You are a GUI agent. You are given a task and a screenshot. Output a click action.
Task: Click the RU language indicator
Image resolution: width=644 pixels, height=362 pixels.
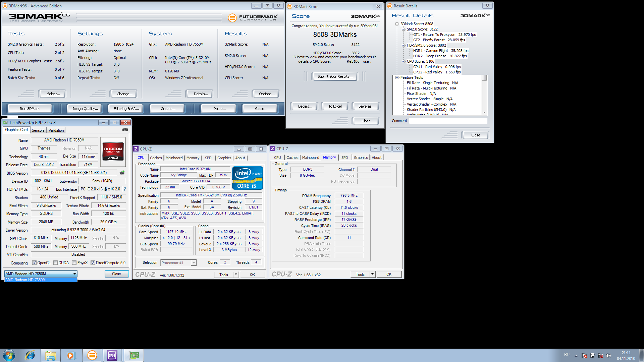tap(567, 354)
